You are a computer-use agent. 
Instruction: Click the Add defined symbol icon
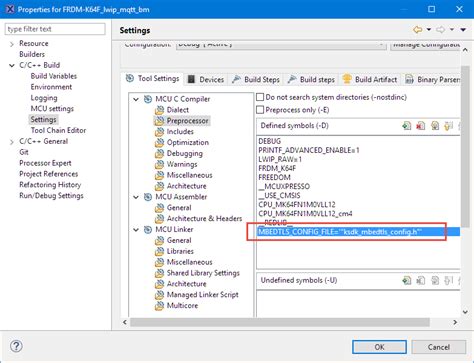[x=407, y=126]
